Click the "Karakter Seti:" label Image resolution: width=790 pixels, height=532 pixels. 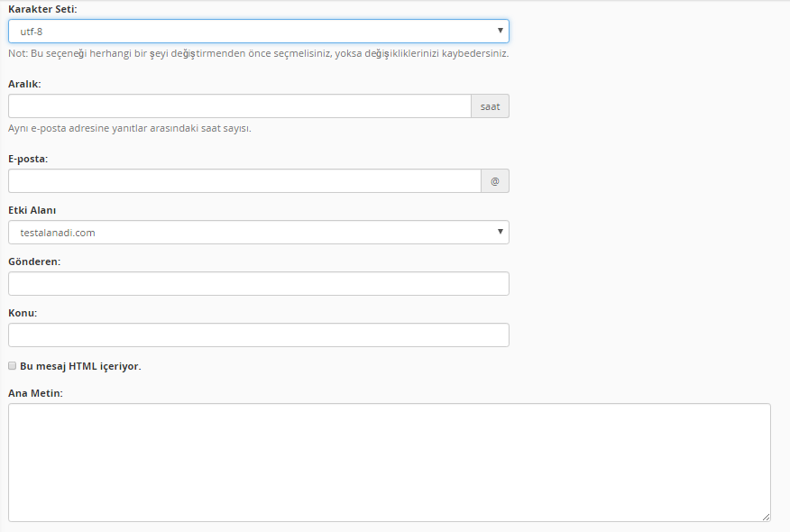pos(42,8)
